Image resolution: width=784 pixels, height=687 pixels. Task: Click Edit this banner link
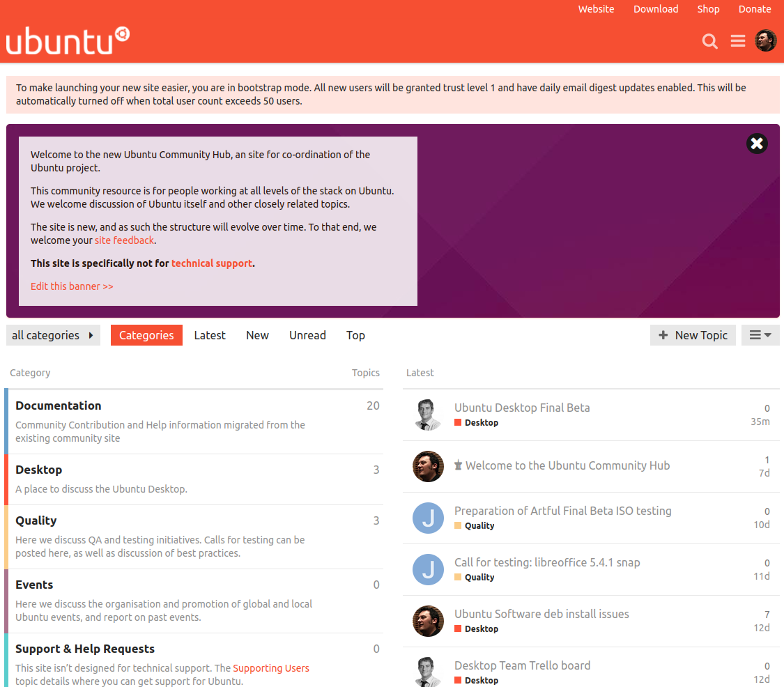tap(72, 286)
